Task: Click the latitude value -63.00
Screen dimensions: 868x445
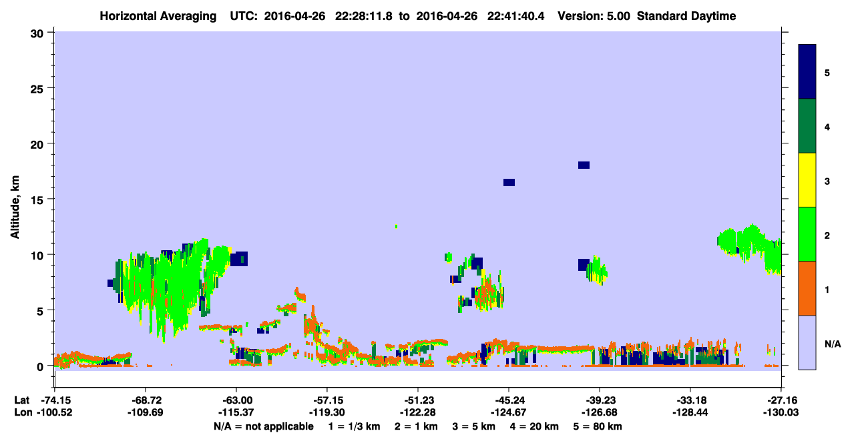Action: [x=236, y=400]
